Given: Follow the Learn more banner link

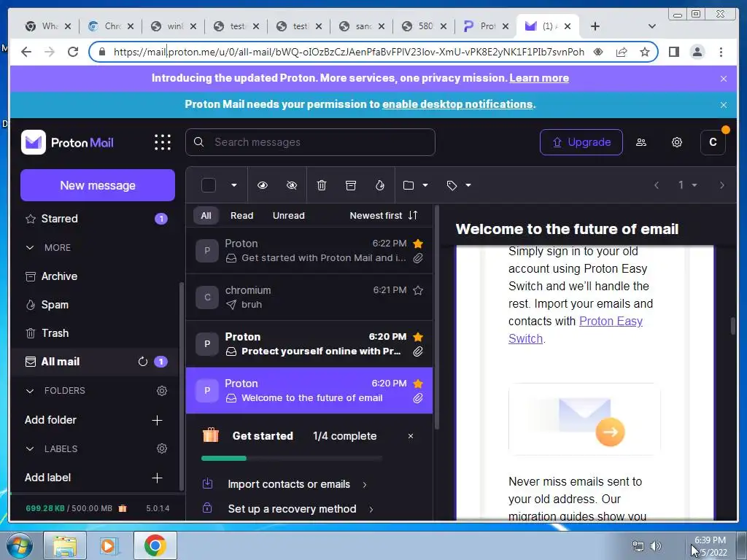Looking at the screenshot, I should (539, 78).
